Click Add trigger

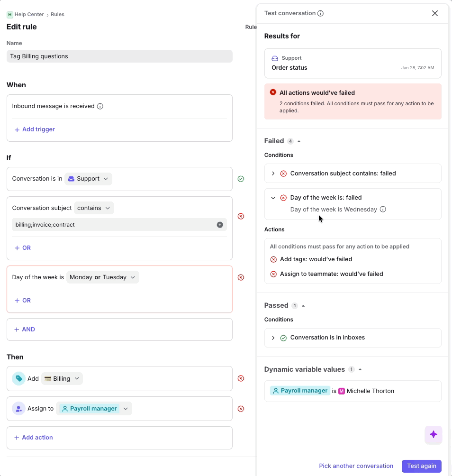click(x=35, y=129)
